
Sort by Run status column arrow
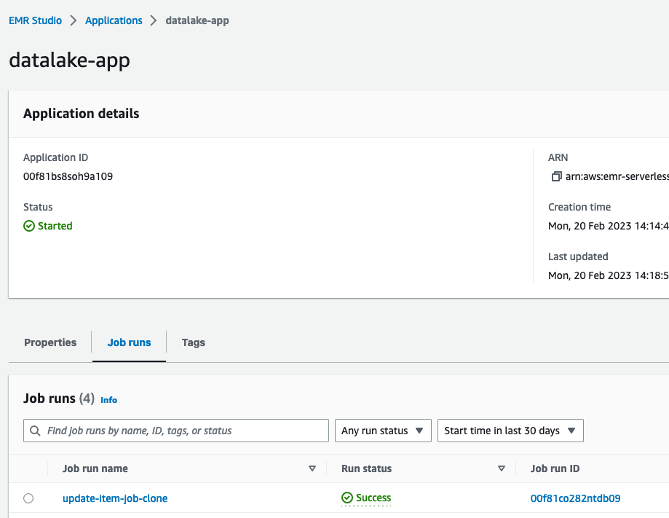(x=501, y=468)
